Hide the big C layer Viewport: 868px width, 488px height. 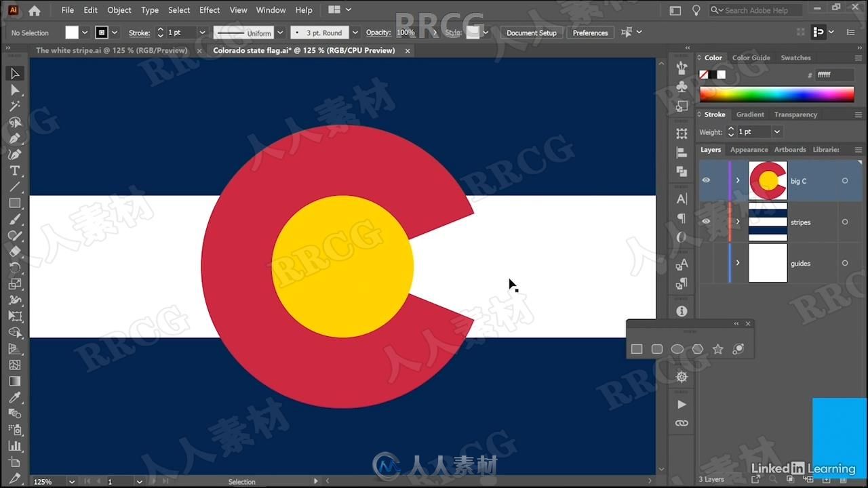706,180
